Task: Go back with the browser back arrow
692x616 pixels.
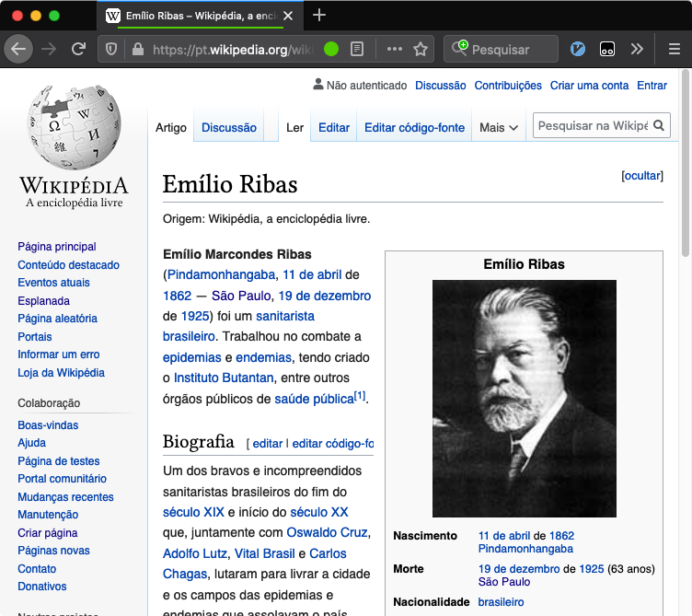Action: pos(18,49)
